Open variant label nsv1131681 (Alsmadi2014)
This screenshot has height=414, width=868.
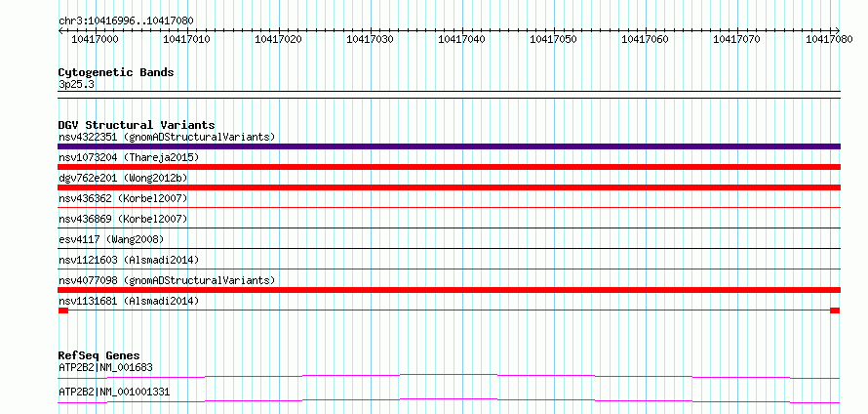129,301
